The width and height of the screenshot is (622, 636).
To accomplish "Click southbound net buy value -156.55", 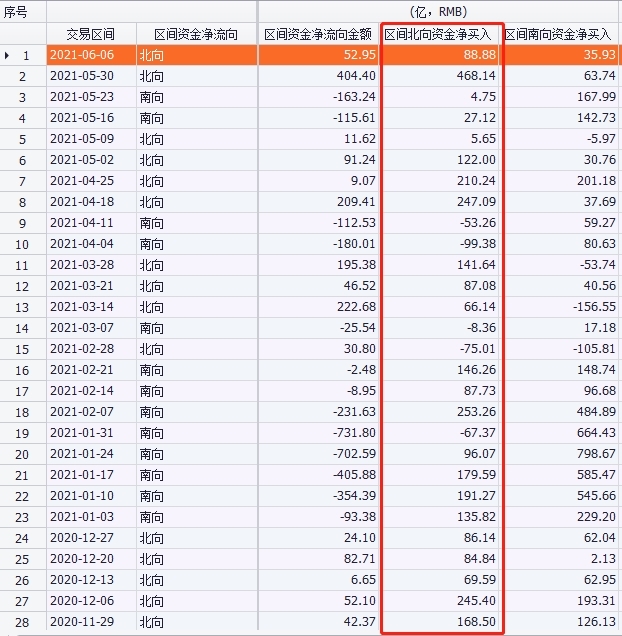I will pos(560,307).
